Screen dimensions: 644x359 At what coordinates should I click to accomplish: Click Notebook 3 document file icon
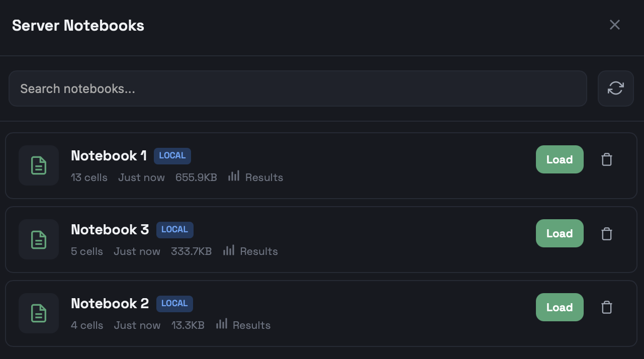click(39, 239)
